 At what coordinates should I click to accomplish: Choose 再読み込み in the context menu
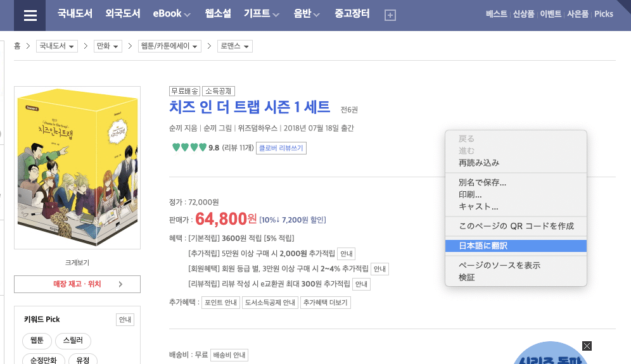pos(516,163)
